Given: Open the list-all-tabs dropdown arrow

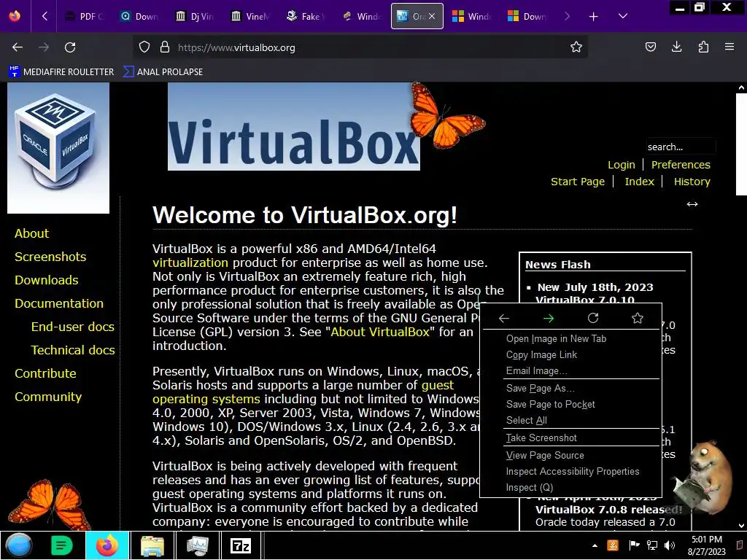Looking at the screenshot, I should (x=623, y=16).
